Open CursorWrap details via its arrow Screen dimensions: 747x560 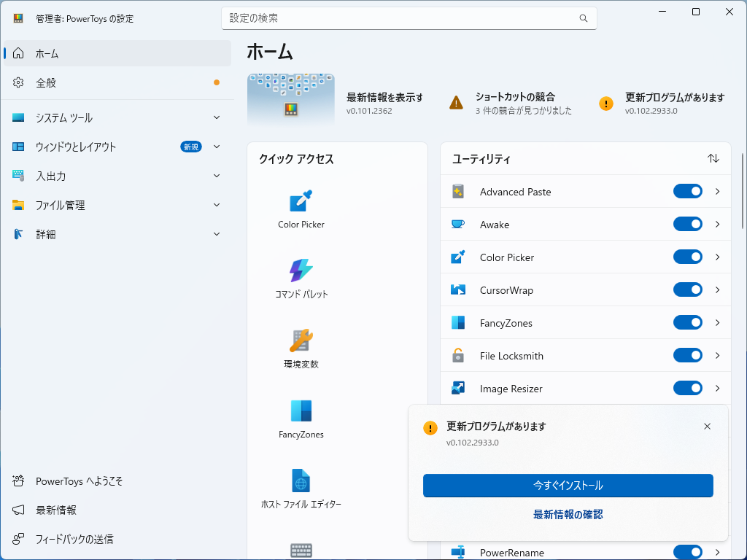point(718,290)
